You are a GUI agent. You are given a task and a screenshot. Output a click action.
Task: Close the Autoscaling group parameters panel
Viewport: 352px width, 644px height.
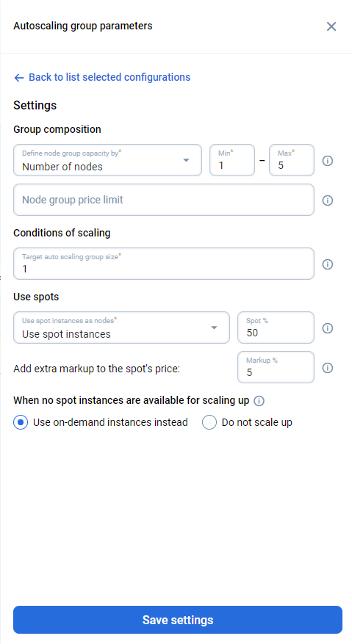click(x=331, y=26)
